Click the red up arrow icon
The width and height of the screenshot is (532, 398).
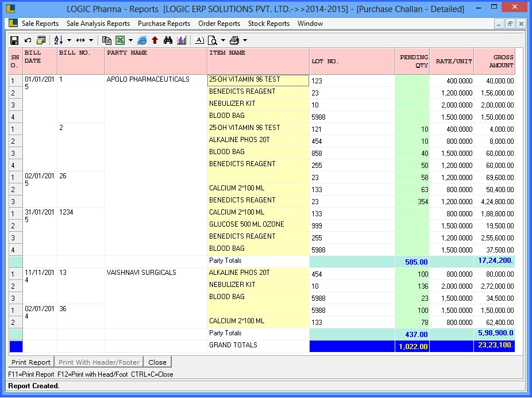tap(155, 40)
